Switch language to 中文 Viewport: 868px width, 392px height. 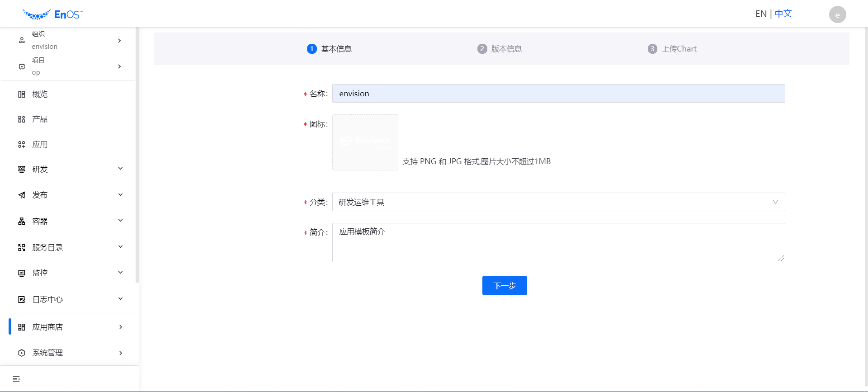783,14
